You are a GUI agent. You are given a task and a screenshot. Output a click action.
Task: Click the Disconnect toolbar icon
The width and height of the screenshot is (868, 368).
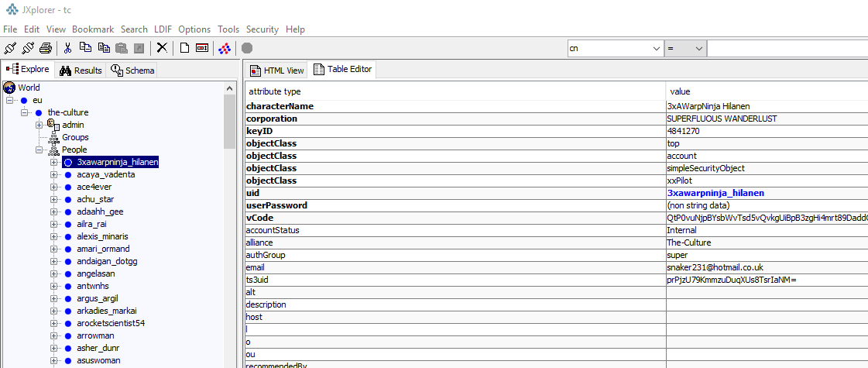pyautogui.click(x=28, y=48)
